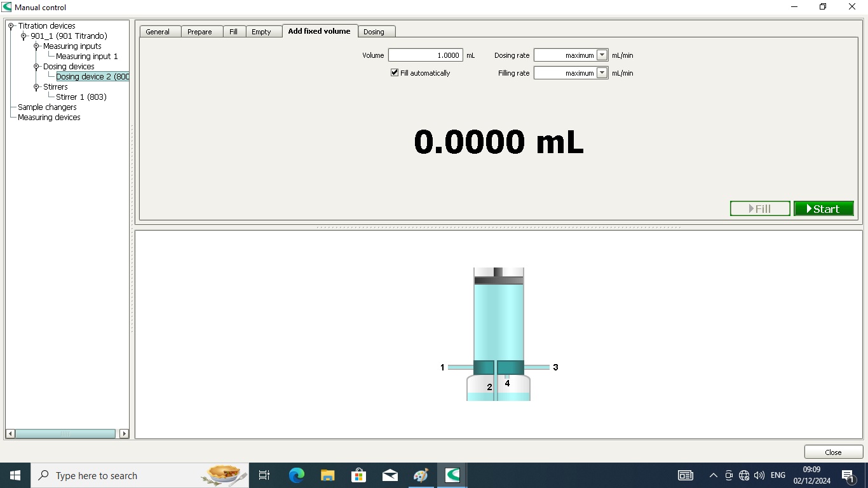This screenshot has height=488, width=868.
Task: Switch to the Prepare tab
Action: pyautogui.click(x=200, y=32)
